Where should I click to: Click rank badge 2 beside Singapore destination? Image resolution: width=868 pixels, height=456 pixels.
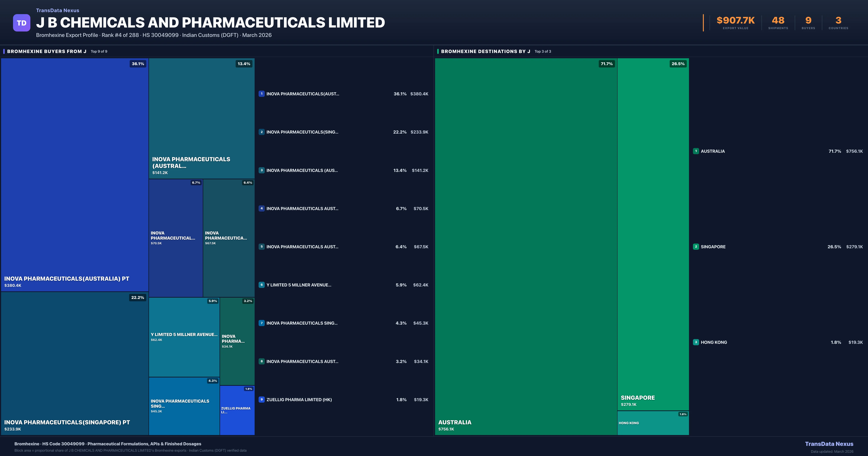click(696, 247)
